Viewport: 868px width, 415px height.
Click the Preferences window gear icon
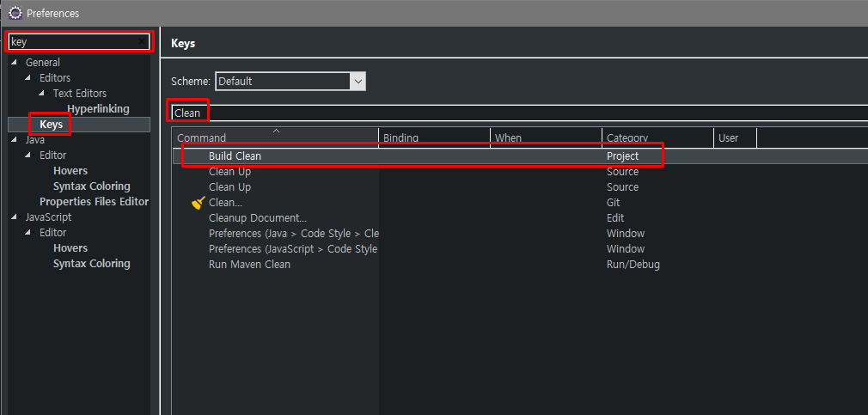click(15, 13)
